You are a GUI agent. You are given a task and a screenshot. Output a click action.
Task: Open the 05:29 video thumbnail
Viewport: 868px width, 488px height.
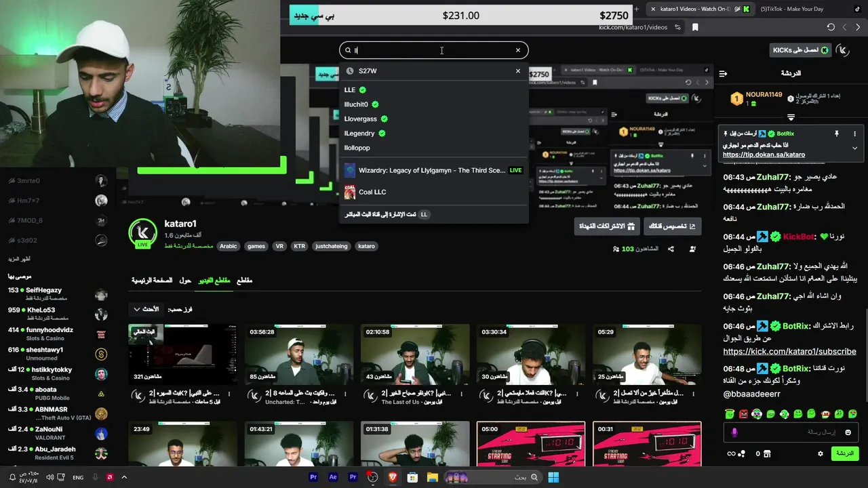click(x=647, y=354)
